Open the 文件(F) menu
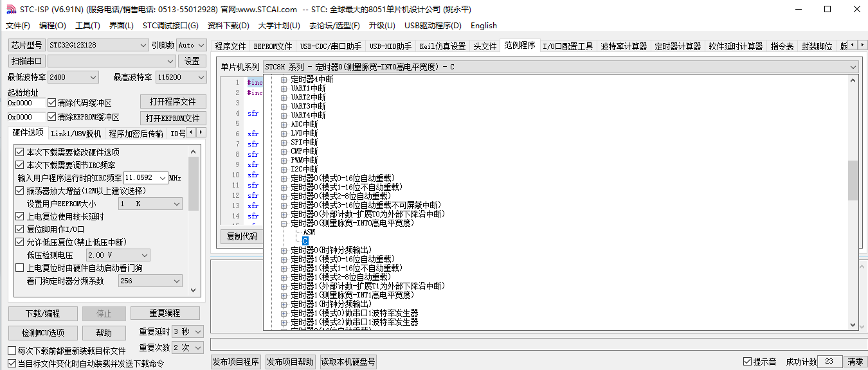The width and height of the screenshot is (868, 370). pyautogui.click(x=17, y=26)
